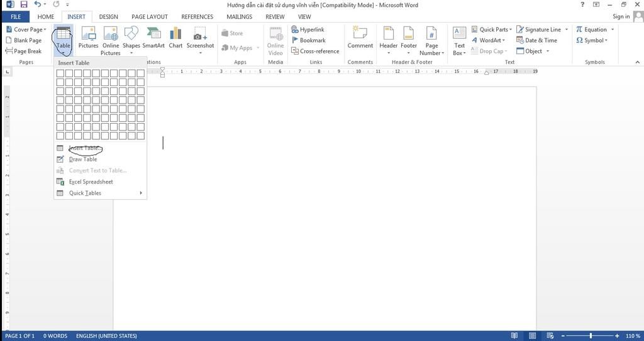Image resolution: width=644 pixels, height=341 pixels.
Task: Insert an Excel Spreadsheet table
Action: point(91,182)
